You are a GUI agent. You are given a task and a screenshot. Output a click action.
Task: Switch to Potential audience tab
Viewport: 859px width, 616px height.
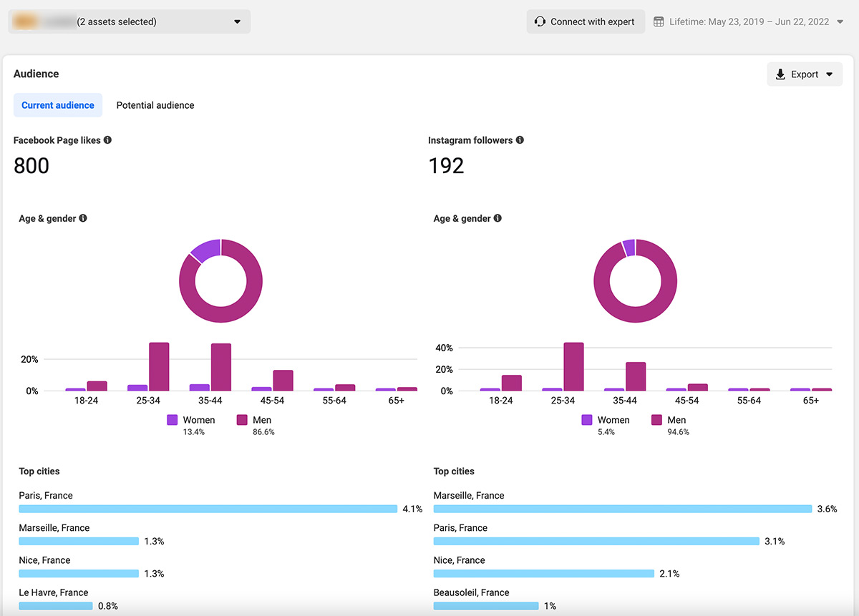click(155, 105)
